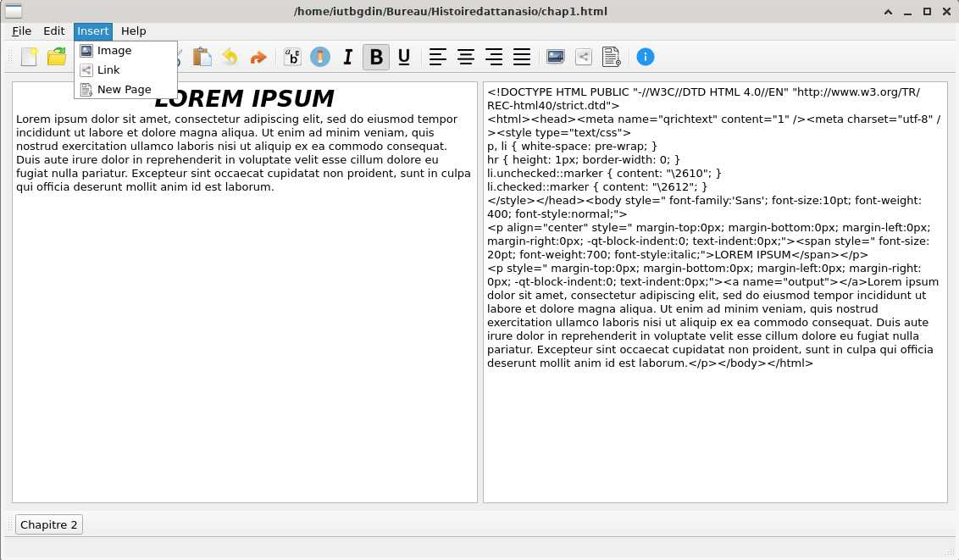The width and height of the screenshot is (959, 560).
Task: Click the hr height CSS line
Action: click(x=584, y=159)
